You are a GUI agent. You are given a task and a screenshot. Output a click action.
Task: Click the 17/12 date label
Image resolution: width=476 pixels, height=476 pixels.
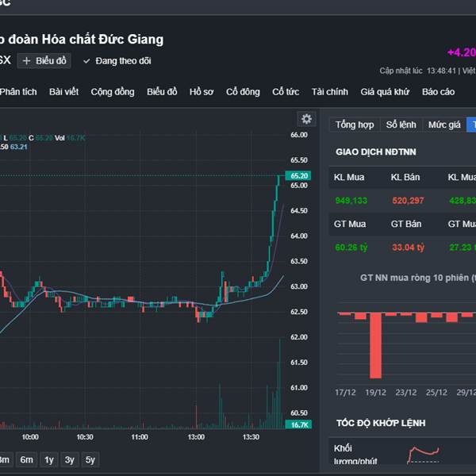(345, 393)
